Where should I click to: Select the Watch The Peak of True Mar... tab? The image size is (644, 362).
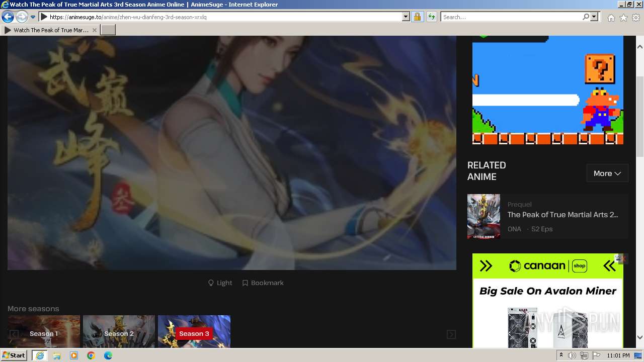coord(50,30)
